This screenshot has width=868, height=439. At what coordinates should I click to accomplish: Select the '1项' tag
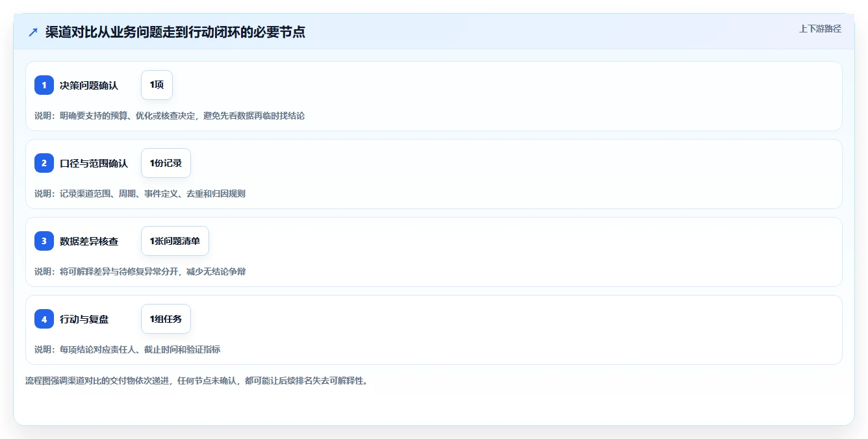tap(157, 85)
